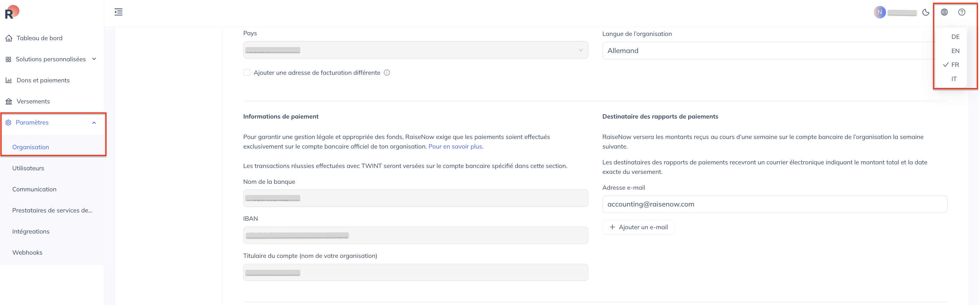This screenshot has height=305, width=980.
Task: Click the chart icon beside Dons et paiements
Action: point(9,80)
